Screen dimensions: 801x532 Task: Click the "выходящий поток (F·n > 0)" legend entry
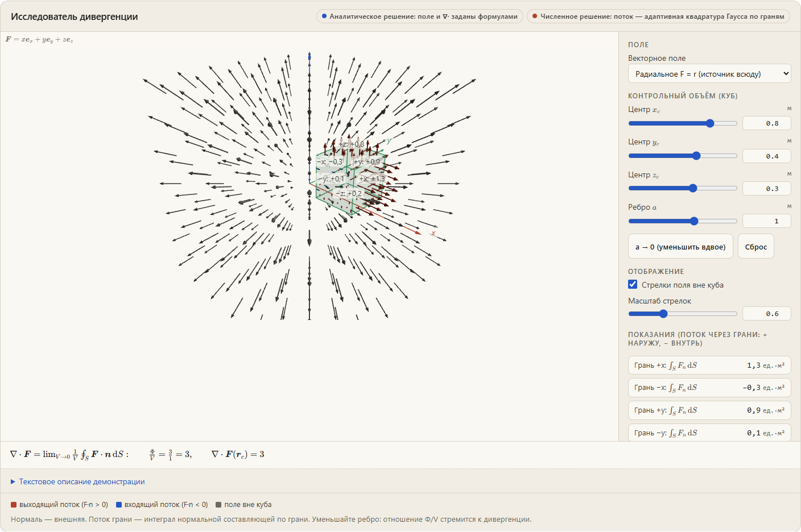[x=59, y=505]
